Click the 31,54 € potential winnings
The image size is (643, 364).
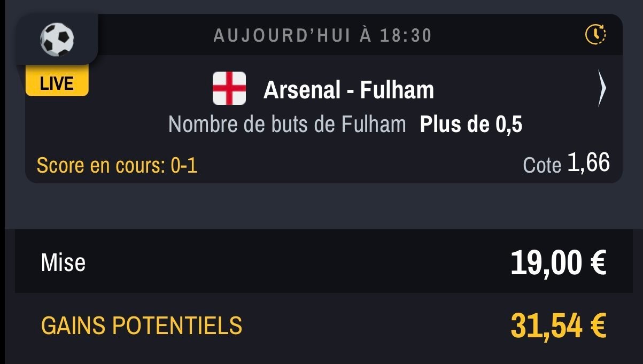[x=558, y=326]
